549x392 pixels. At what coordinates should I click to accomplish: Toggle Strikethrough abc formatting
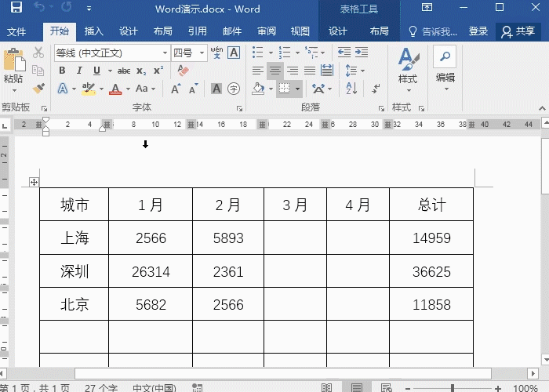coord(124,71)
